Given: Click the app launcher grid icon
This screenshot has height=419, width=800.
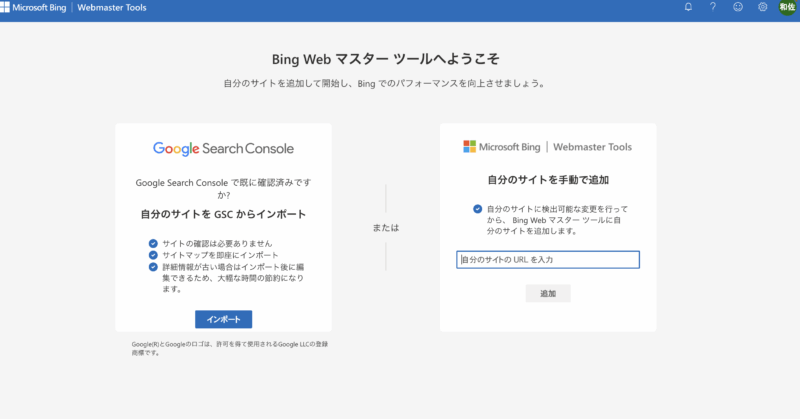Looking at the screenshot, I should click(5, 7).
